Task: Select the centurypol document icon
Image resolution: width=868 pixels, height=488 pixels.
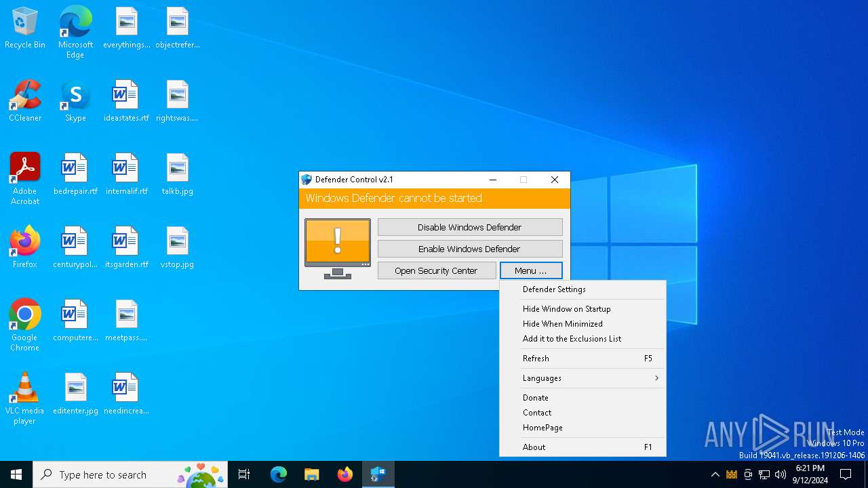Action: point(75,248)
